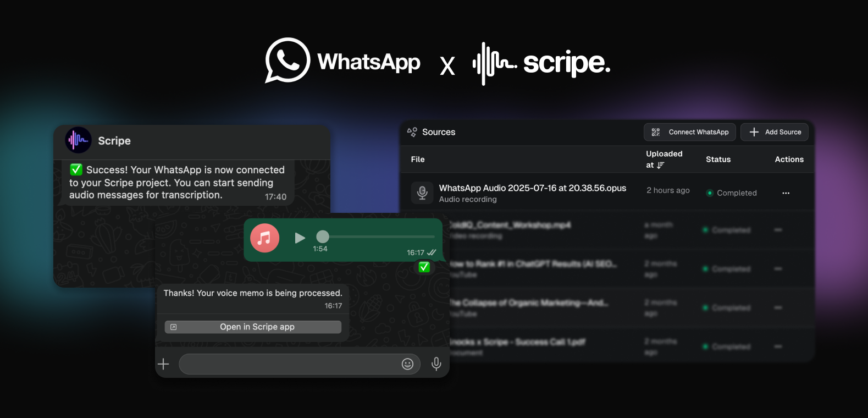The image size is (868, 418).
Task: Click Thanks voice memo being processed message
Action: coord(253,299)
